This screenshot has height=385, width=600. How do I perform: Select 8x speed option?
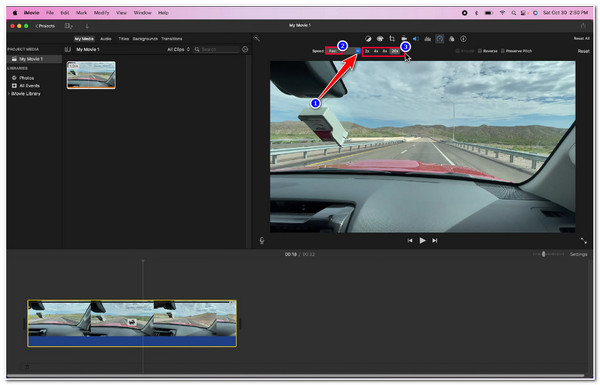pyautogui.click(x=385, y=51)
